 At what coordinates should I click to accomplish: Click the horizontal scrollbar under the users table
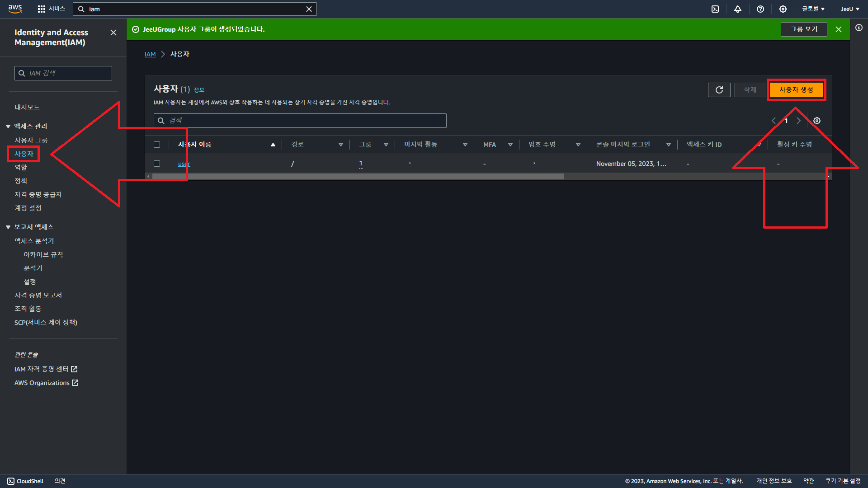coord(357,177)
